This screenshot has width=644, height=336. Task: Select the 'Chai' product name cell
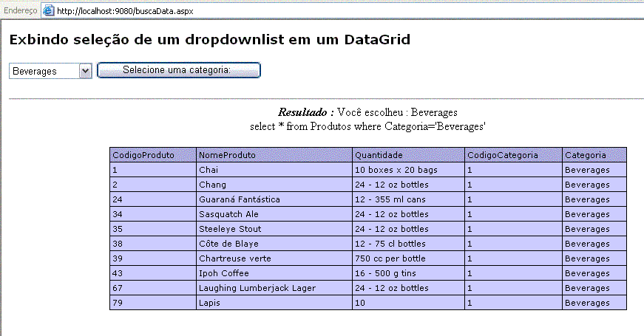tap(274, 170)
